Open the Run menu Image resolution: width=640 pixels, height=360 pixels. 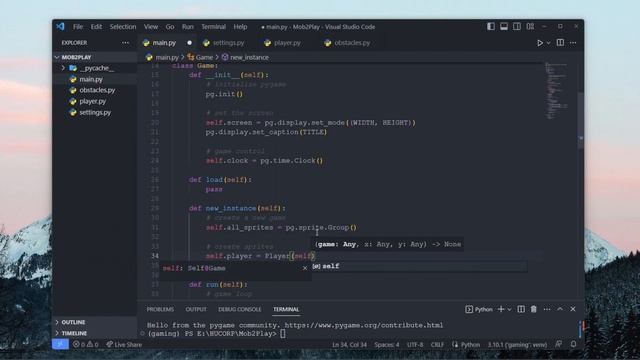pos(188,27)
